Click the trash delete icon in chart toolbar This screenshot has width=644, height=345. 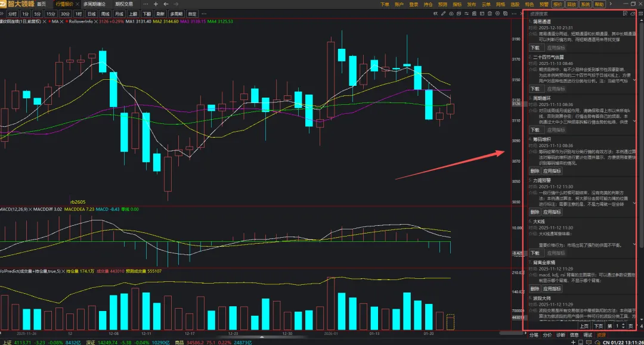click(490, 14)
